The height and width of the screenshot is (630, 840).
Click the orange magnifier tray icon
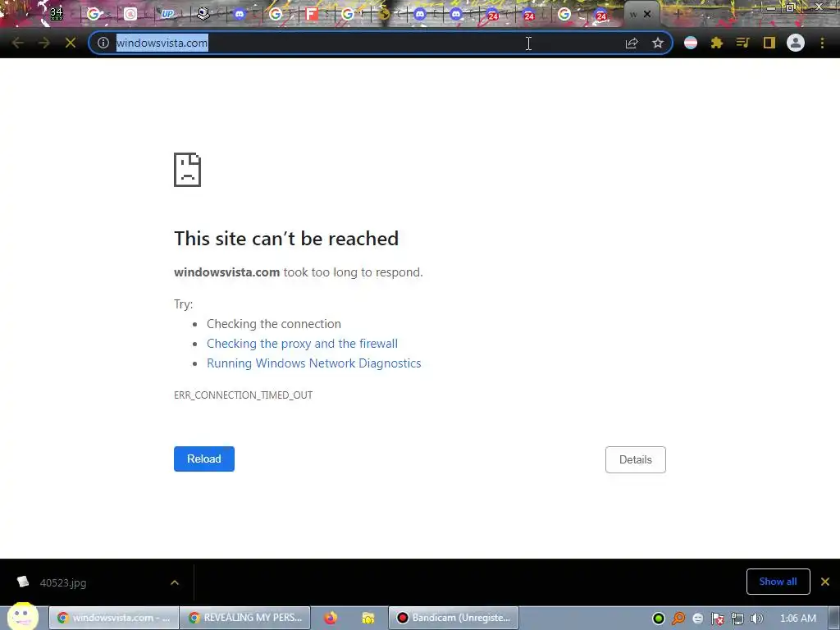click(x=678, y=619)
